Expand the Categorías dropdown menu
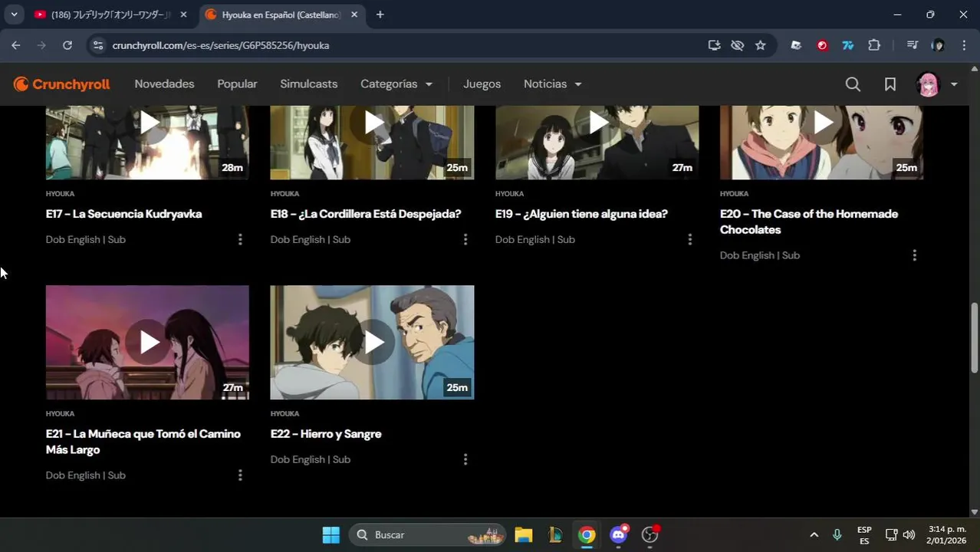Screen dimensions: 980x552 (x=396, y=84)
